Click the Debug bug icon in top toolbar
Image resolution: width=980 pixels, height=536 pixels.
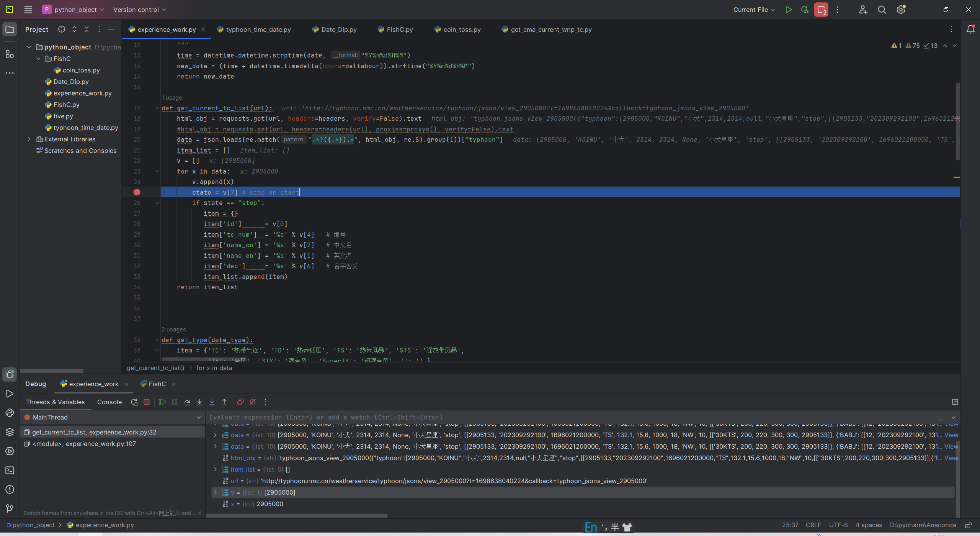tap(805, 10)
